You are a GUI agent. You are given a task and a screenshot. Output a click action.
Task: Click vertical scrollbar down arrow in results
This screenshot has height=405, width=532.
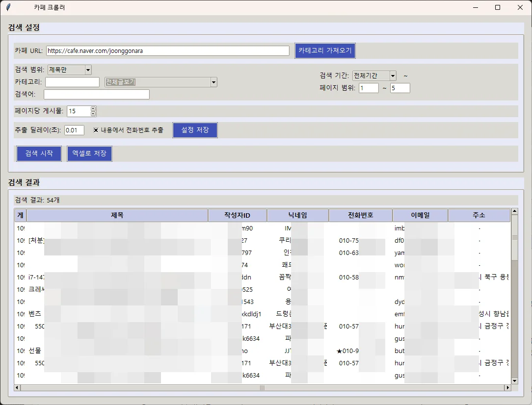click(514, 381)
